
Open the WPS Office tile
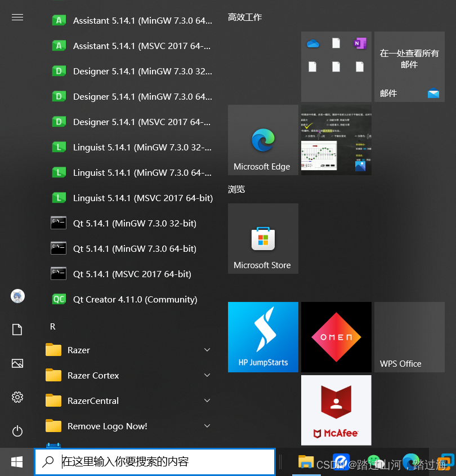click(409, 337)
